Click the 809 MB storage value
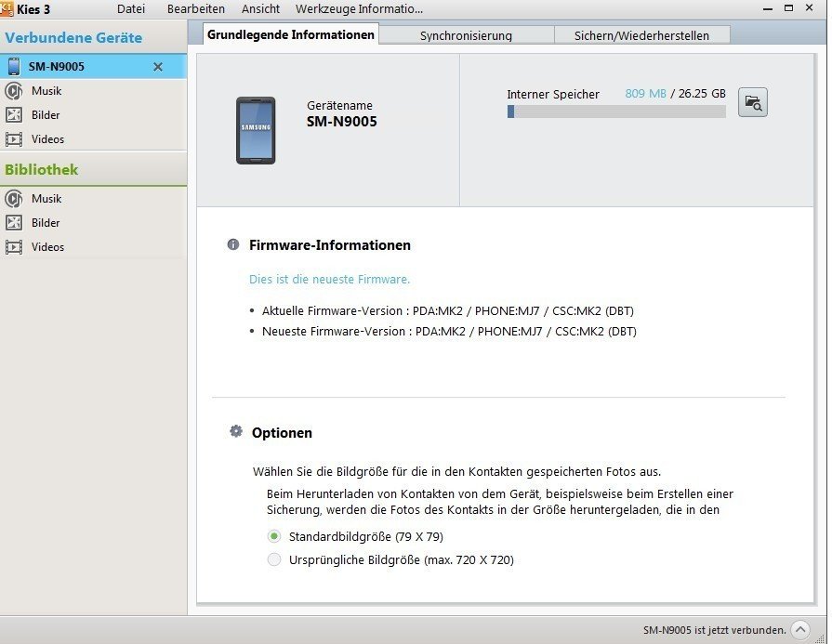The width and height of the screenshot is (832, 644). pos(645,94)
